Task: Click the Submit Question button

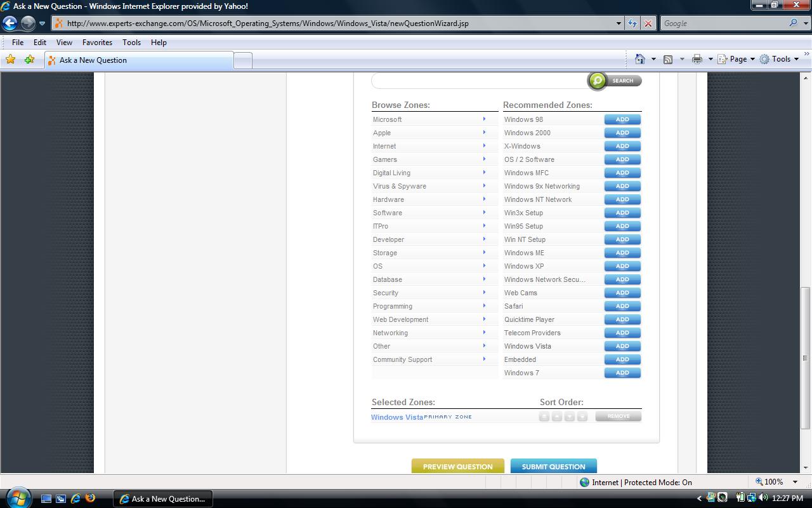Action: click(553, 466)
